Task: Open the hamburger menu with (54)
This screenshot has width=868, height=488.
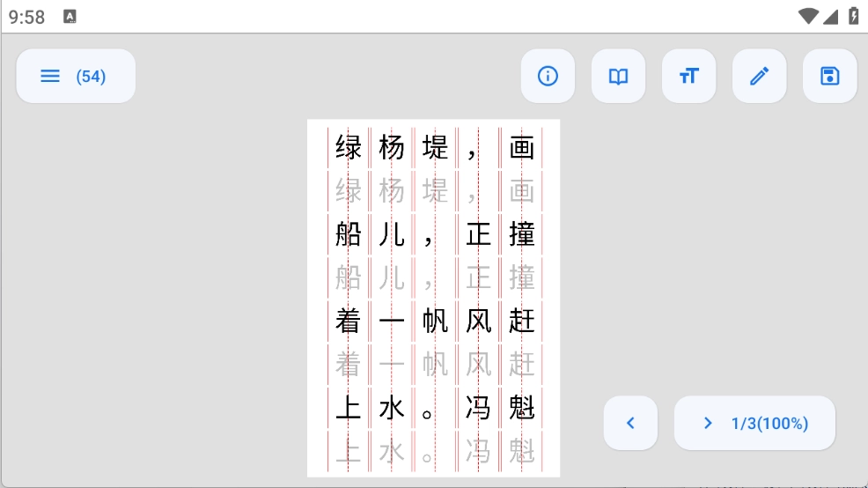Action: [x=76, y=76]
